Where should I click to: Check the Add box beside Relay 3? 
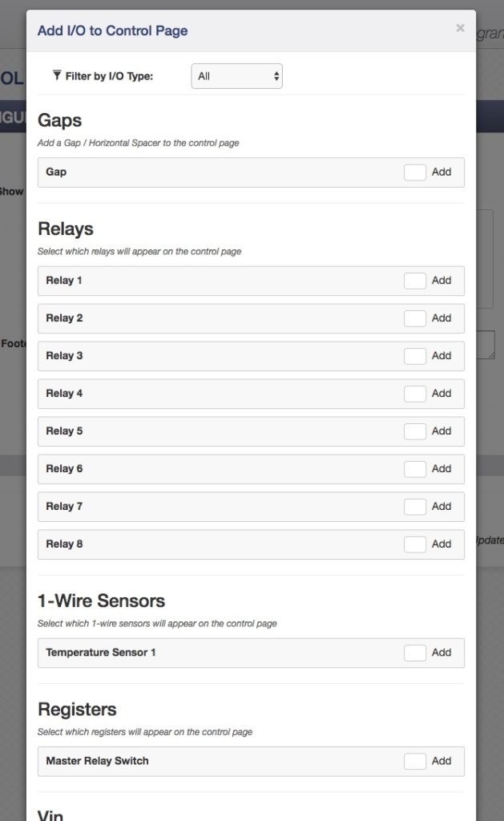[416, 355]
